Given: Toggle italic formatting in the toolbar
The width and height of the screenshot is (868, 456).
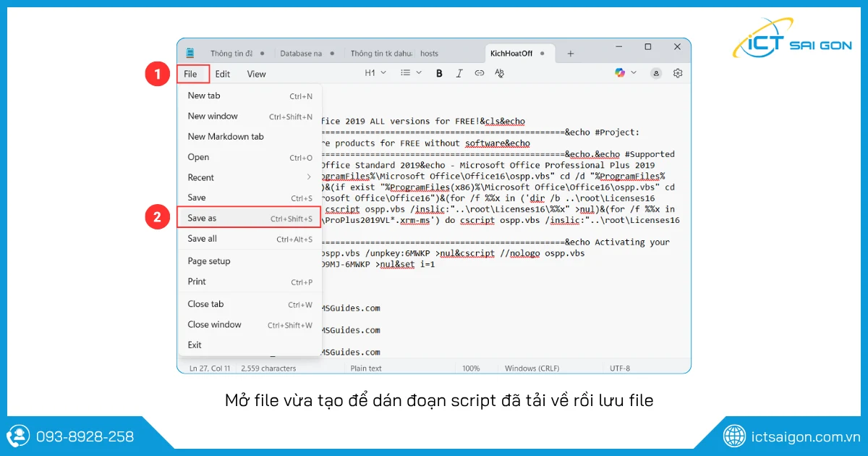Looking at the screenshot, I should click(x=459, y=73).
